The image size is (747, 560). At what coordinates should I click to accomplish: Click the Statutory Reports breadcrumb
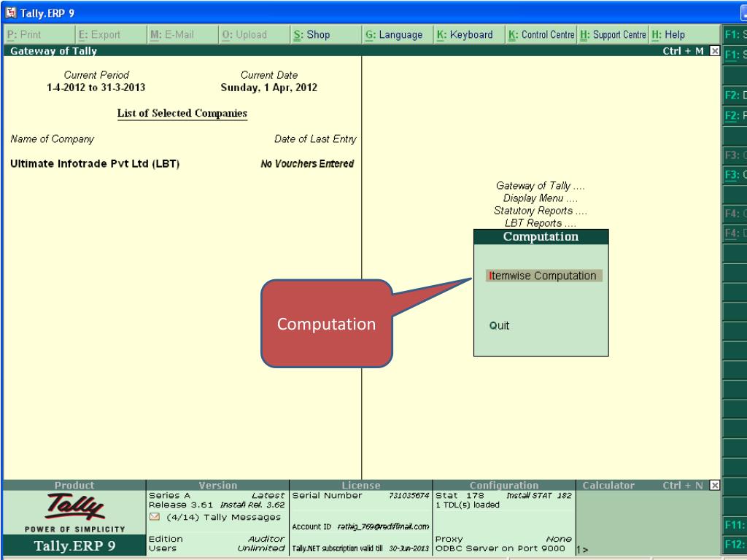[x=541, y=211]
